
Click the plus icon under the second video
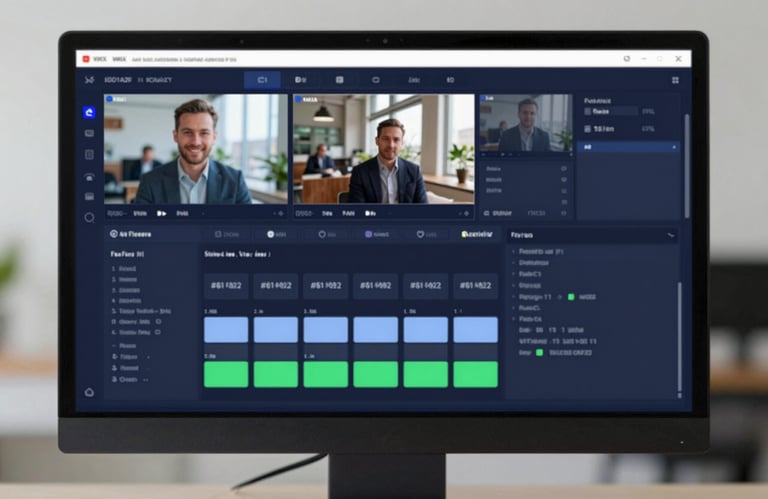pos(466,214)
